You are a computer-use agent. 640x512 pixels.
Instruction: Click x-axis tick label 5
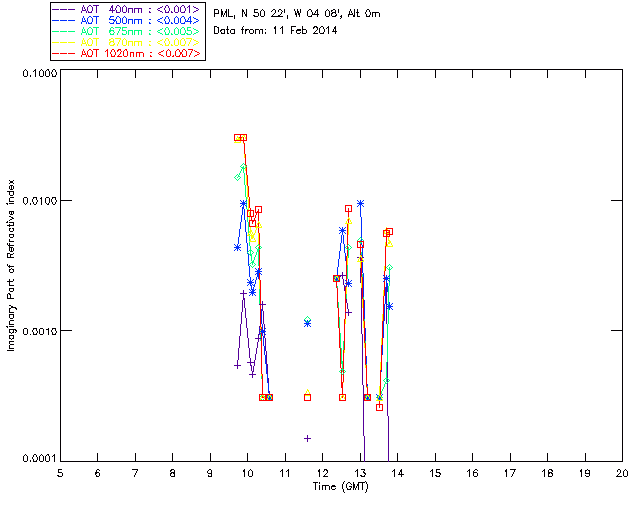[x=60, y=473]
